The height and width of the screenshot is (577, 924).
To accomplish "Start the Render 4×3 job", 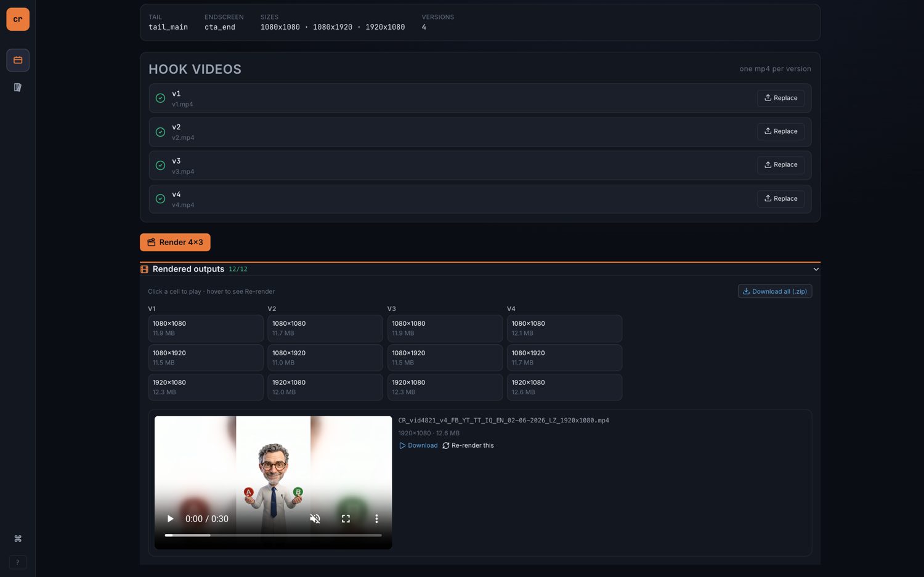I will point(175,242).
